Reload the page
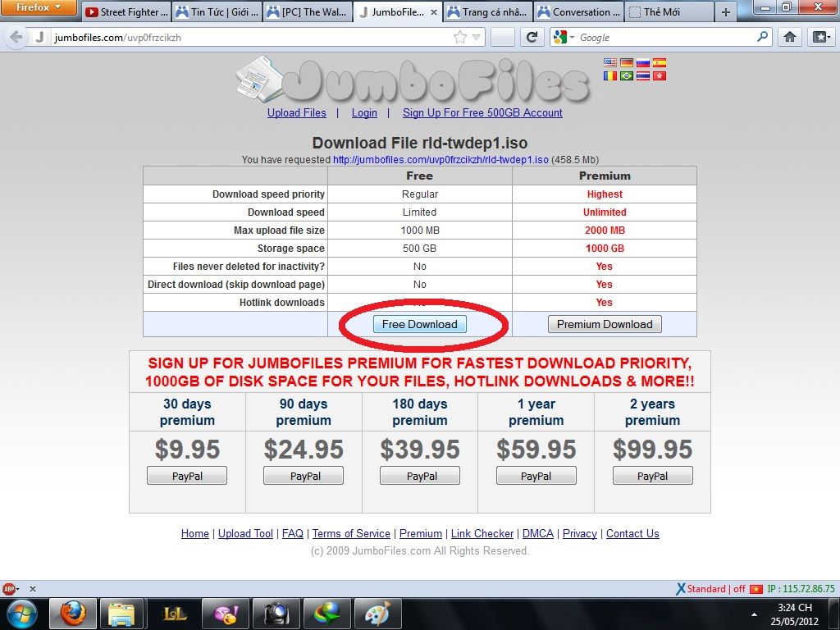Viewport: 840px width, 630px height. tap(532, 37)
